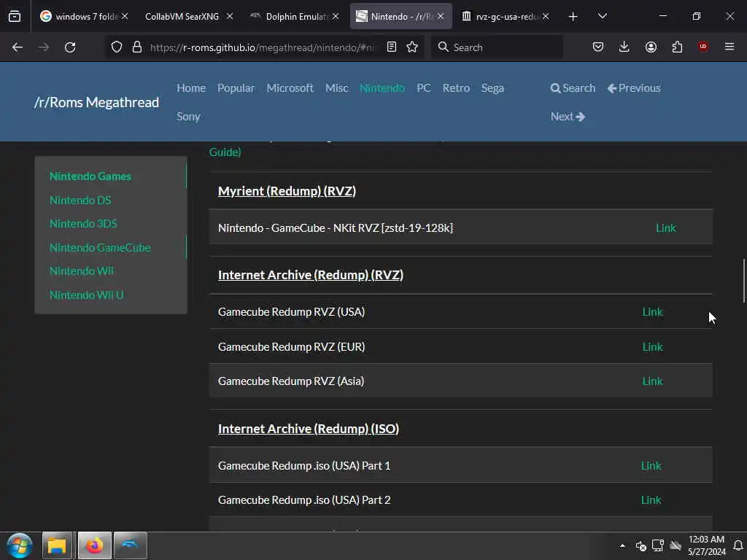Open Firefox View at the tab bar's left end

(x=15, y=17)
